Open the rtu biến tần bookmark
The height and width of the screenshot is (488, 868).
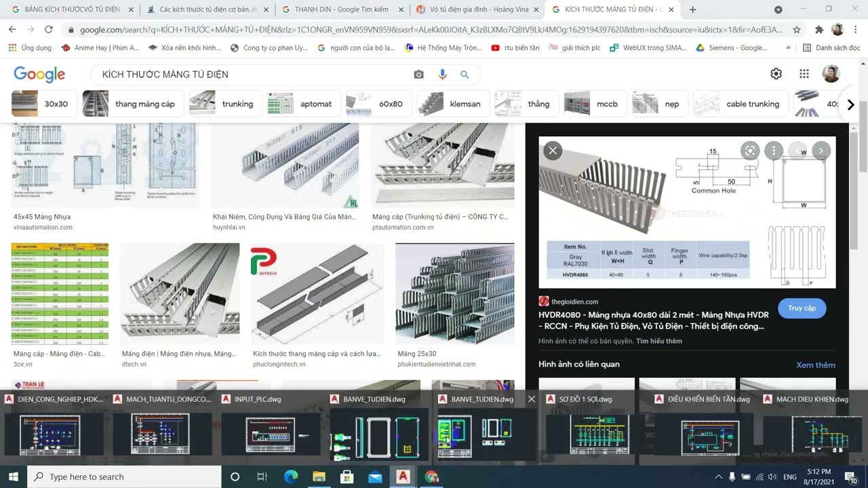click(x=515, y=48)
